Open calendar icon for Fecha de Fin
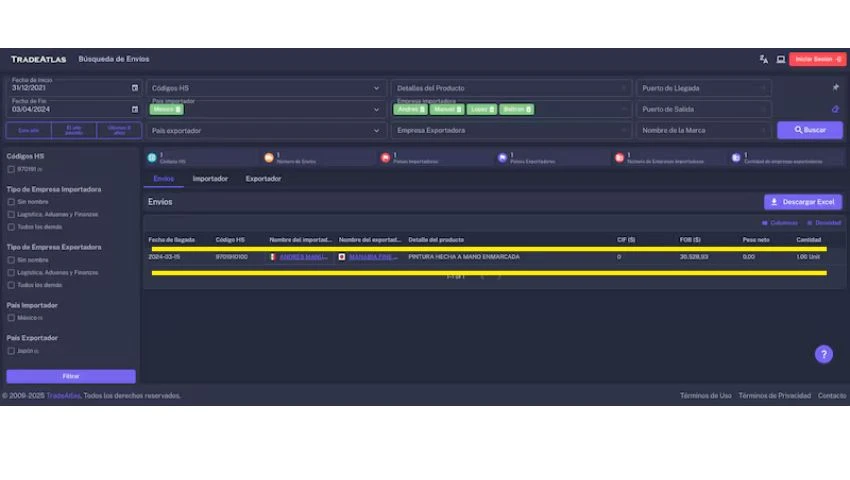This screenshot has height=480, width=850. tap(135, 109)
